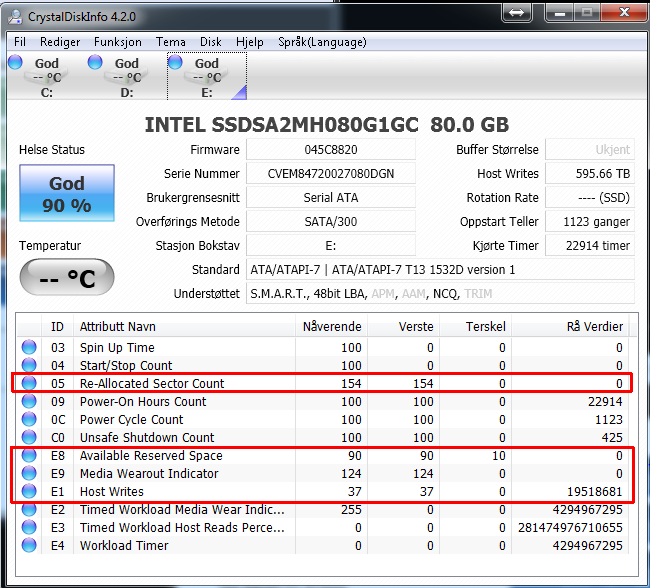
Task: Click the serial number field CVEM84720027080DGN
Action: point(331,173)
